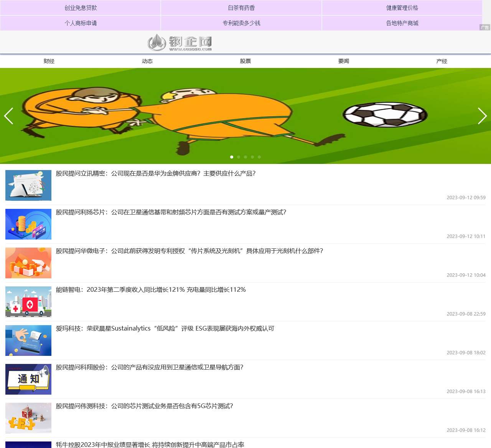Click the 个人商标申请 ad link

coord(81,23)
